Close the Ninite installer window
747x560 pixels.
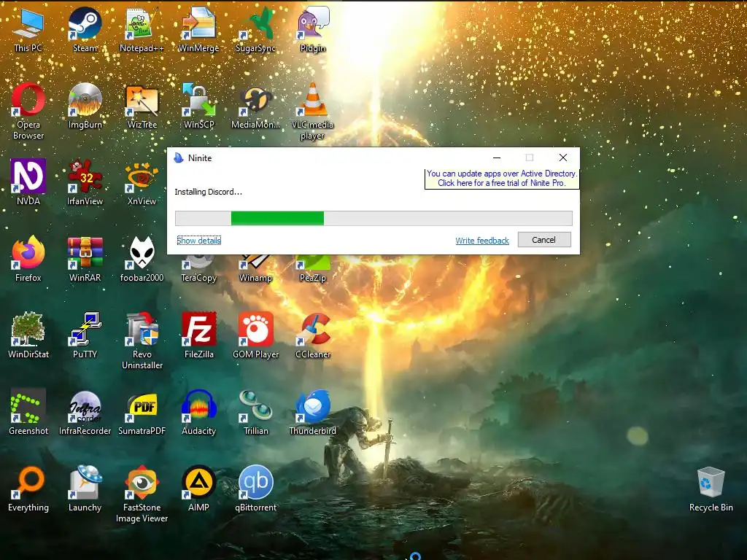point(563,157)
